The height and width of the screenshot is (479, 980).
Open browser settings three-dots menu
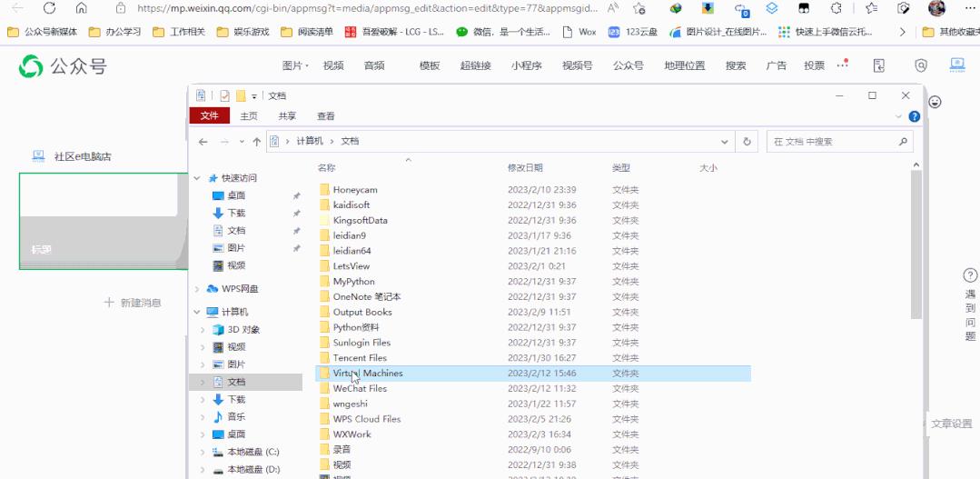pos(969,8)
